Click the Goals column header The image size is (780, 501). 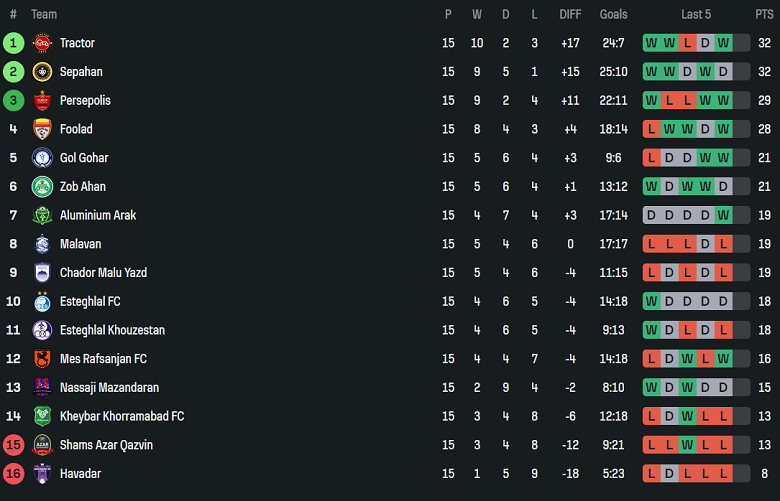click(613, 14)
